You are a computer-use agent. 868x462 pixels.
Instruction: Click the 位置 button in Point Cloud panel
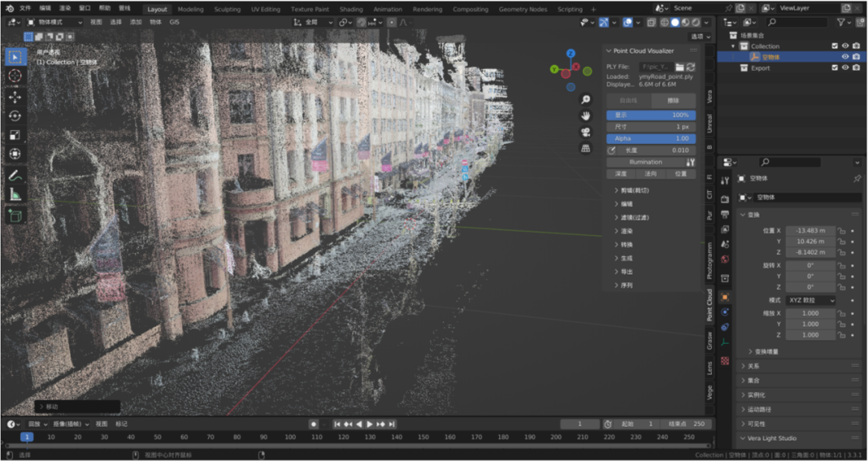[x=681, y=174]
